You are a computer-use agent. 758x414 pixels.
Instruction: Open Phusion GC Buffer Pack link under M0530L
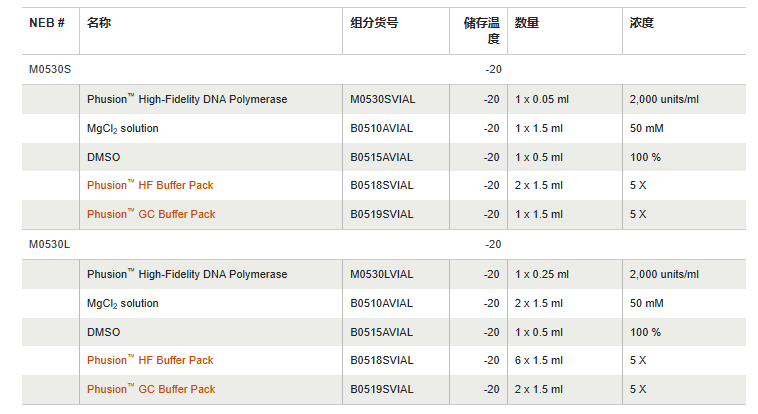pos(150,389)
